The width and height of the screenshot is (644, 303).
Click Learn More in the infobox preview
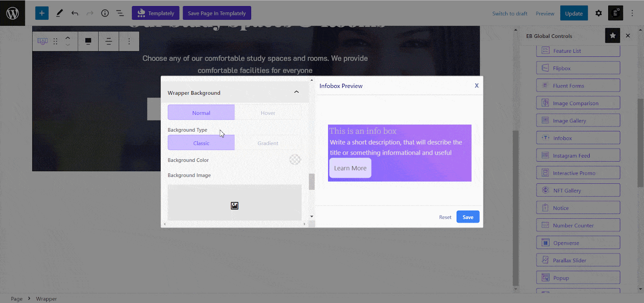coord(350,168)
